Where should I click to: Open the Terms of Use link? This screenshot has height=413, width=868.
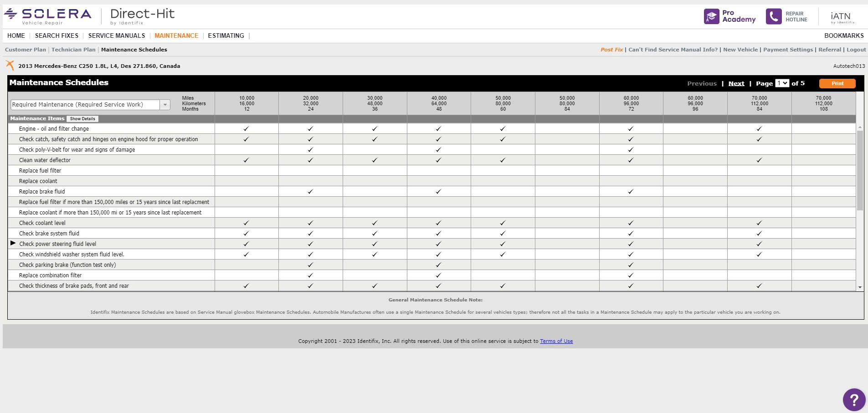coord(556,341)
